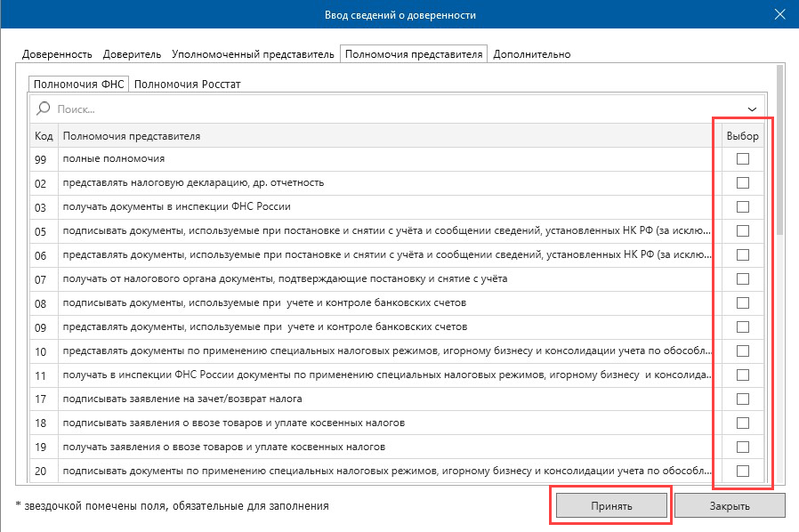
Task: Select the Полномочия ФНС subtab
Action: [78, 85]
